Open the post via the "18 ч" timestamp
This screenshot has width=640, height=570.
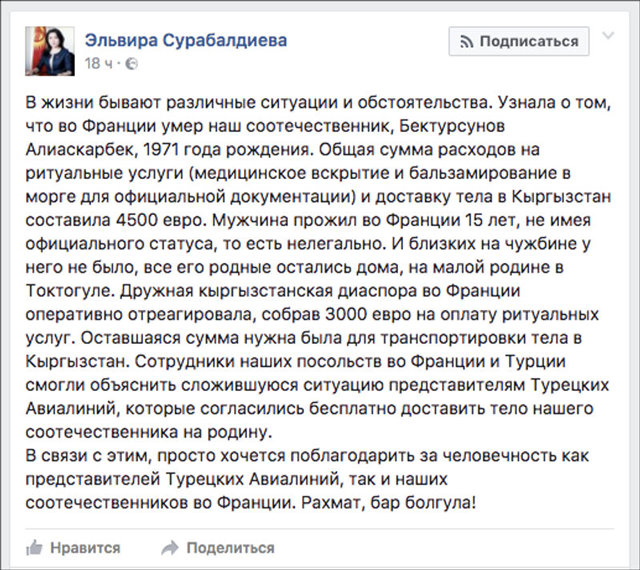pos(99,64)
